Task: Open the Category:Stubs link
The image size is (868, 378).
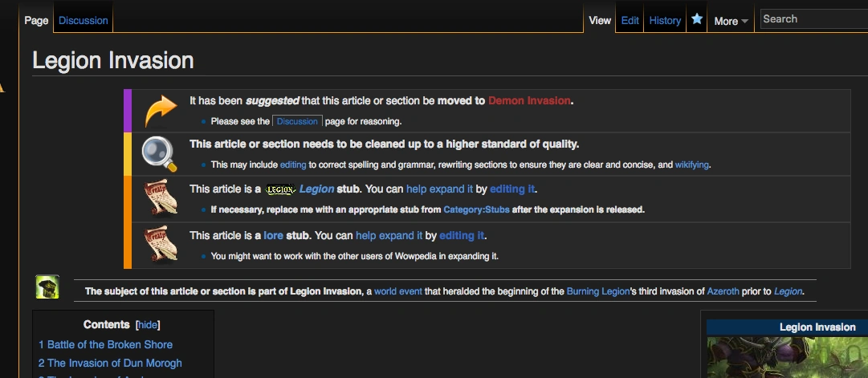Action: click(x=477, y=209)
